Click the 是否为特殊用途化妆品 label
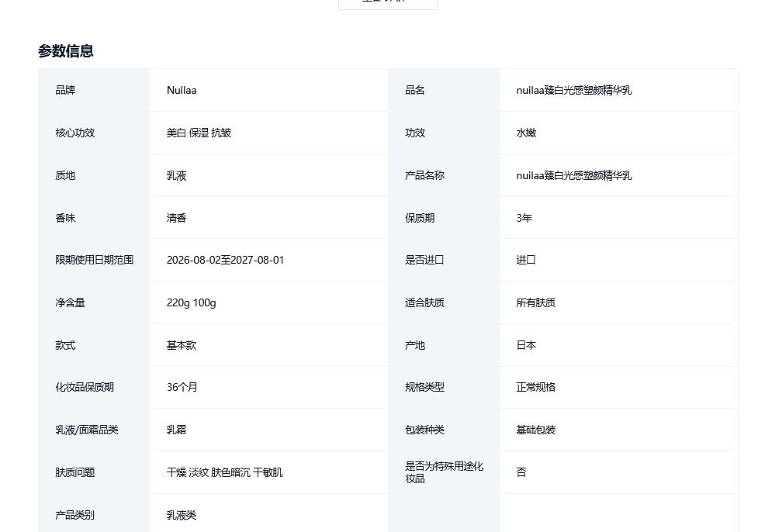The width and height of the screenshot is (758, 532). coord(444,472)
